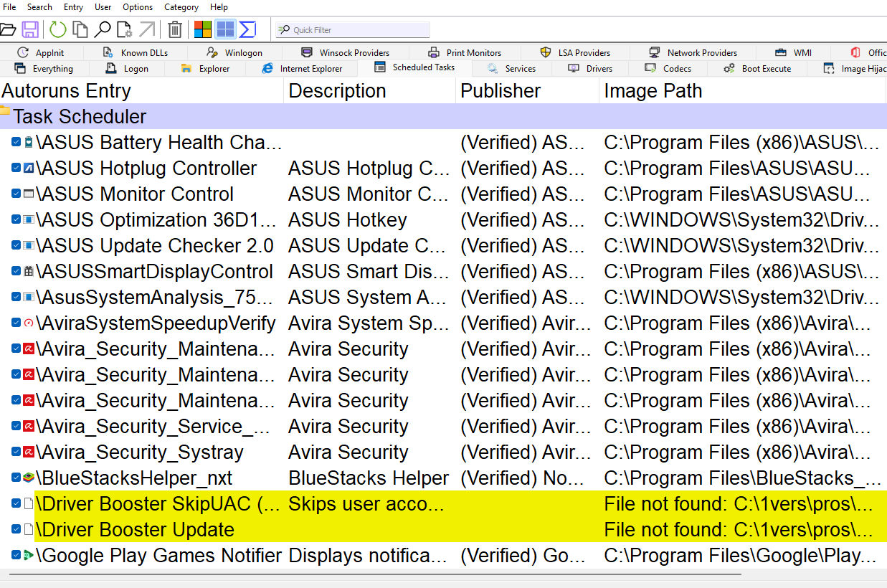Viewport: 887px width, 588px height.
Task: Select '(Verified) Go...' publisher cell
Action: pos(523,556)
